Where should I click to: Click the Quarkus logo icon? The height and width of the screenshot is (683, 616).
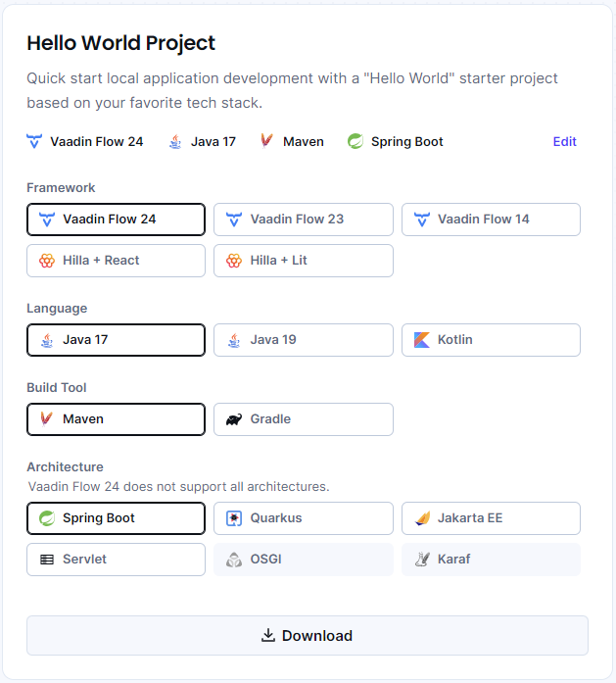click(x=233, y=518)
